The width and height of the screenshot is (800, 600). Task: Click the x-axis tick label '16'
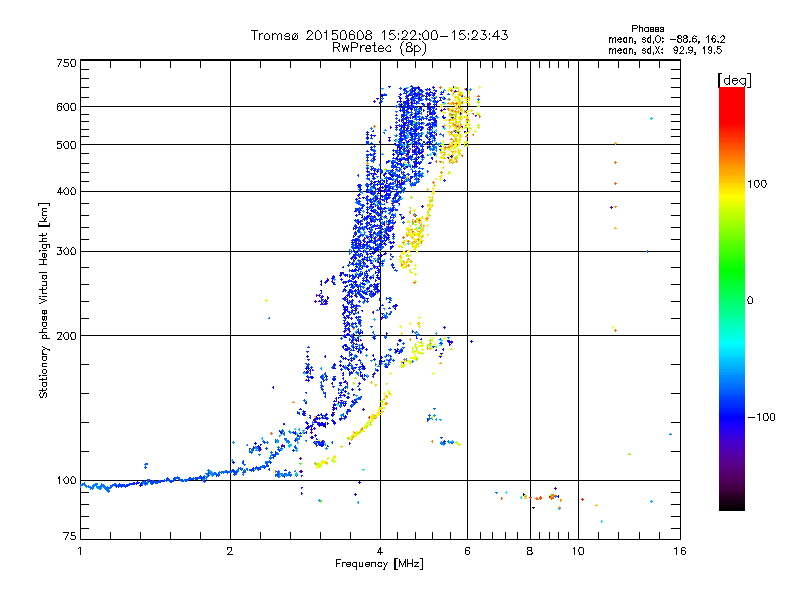(680, 551)
